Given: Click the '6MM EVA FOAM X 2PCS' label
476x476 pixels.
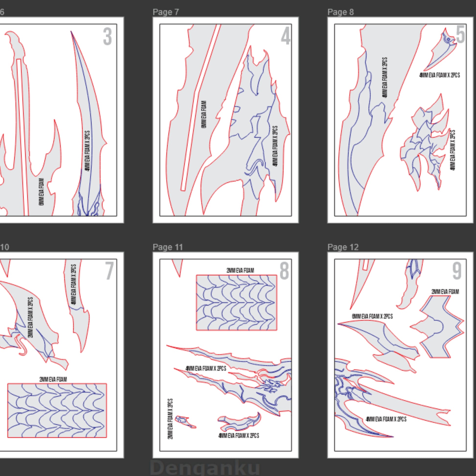Looking at the screenshot, I should (x=372, y=316).
